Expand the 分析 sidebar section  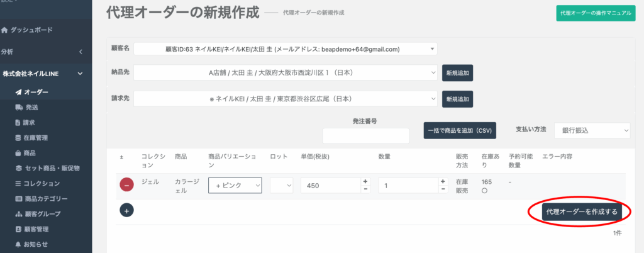point(80,52)
